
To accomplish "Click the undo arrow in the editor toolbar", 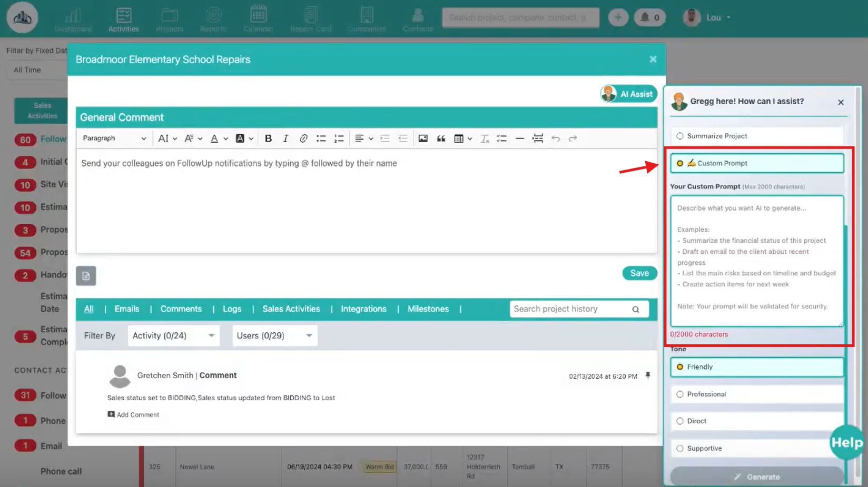I will click(x=556, y=138).
